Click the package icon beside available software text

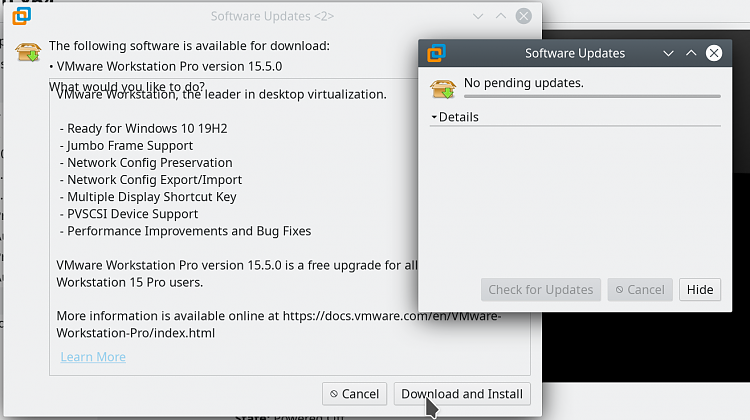[x=28, y=52]
